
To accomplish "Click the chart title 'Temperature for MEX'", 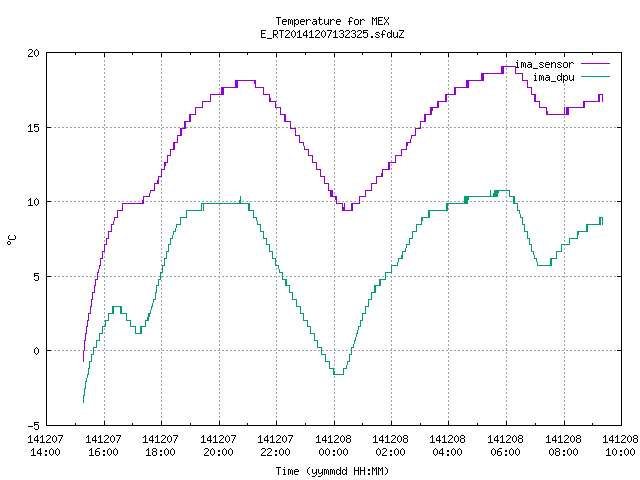I will (332, 21).
